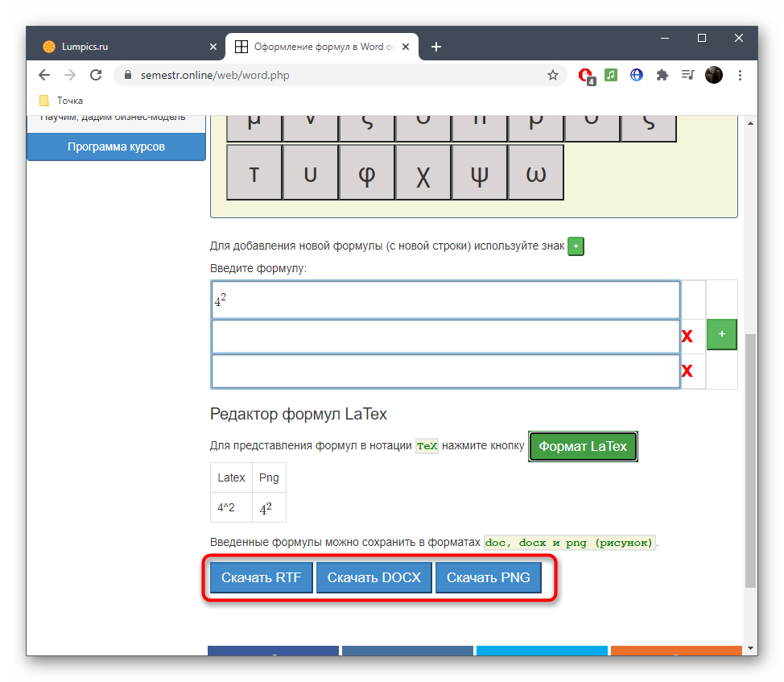Click the TeX highlighted label
Image resolution: width=784 pixels, height=682 pixels.
click(427, 446)
